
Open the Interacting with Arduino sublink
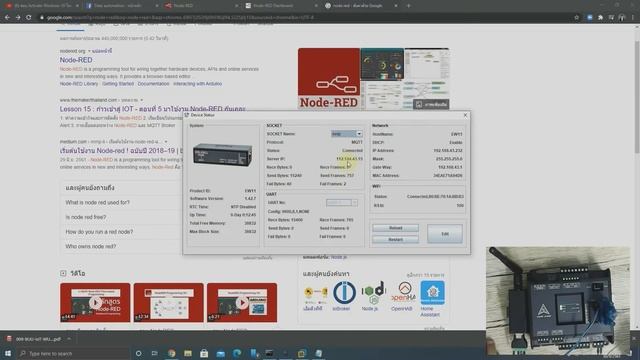tap(197, 84)
